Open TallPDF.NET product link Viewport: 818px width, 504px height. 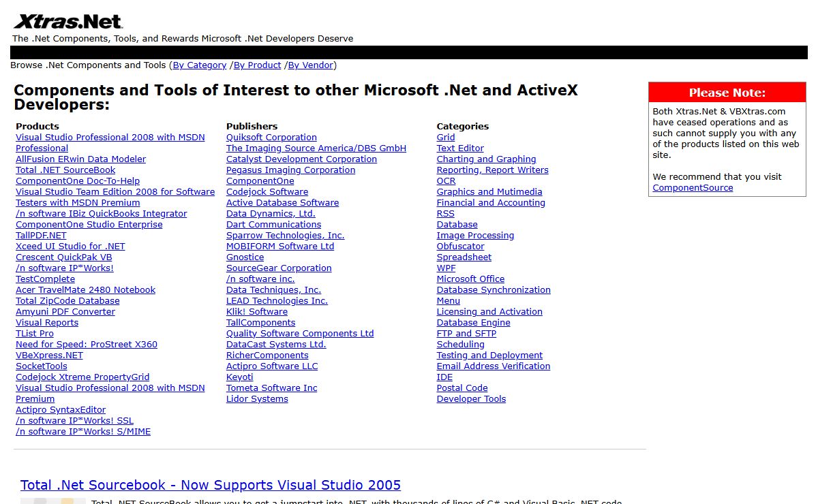[x=41, y=236]
